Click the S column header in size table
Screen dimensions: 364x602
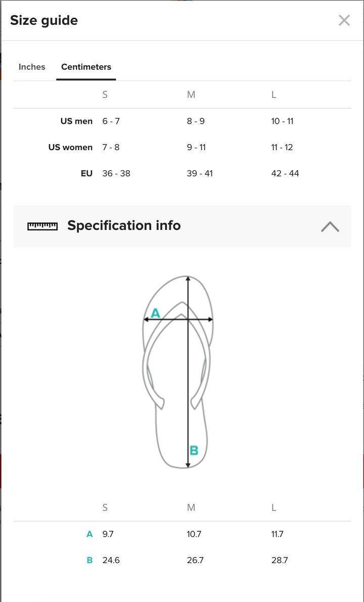click(105, 95)
